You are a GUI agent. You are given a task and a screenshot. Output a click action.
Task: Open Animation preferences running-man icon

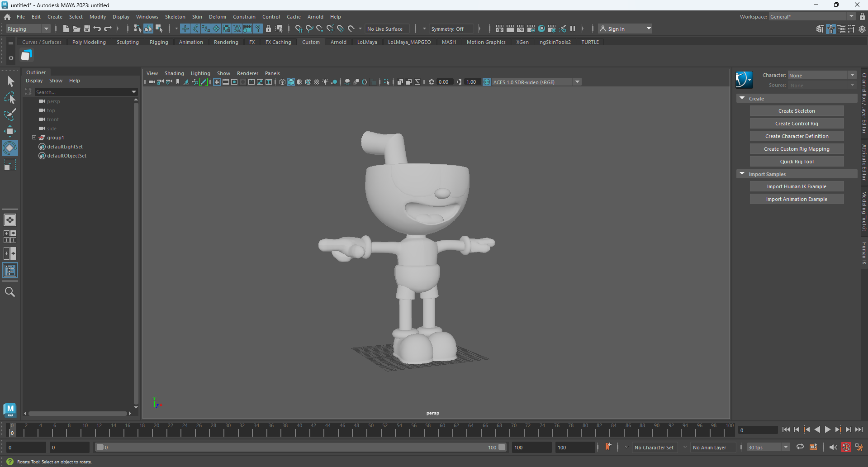pos(859,447)
